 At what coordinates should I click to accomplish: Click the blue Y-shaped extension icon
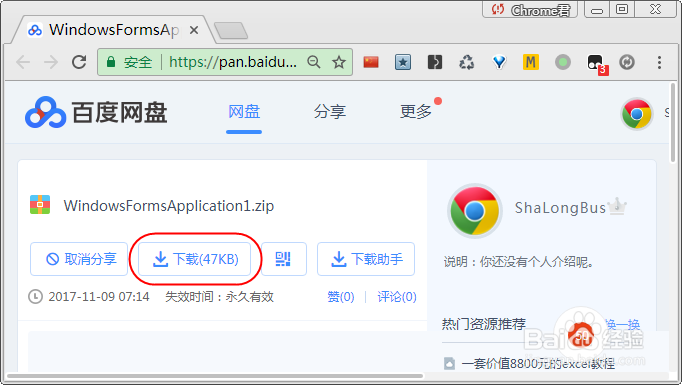(x=499, y=62)
